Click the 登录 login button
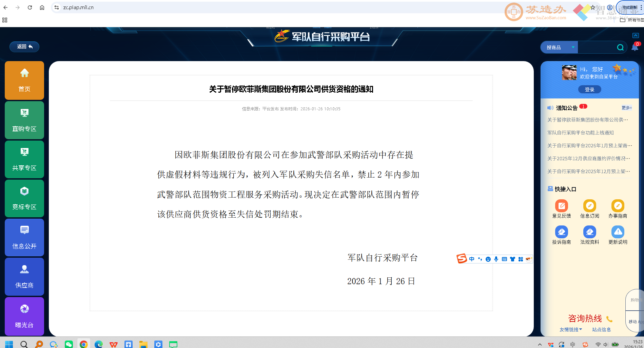Screen dimensions: 644x348 [x=590, y=89]
